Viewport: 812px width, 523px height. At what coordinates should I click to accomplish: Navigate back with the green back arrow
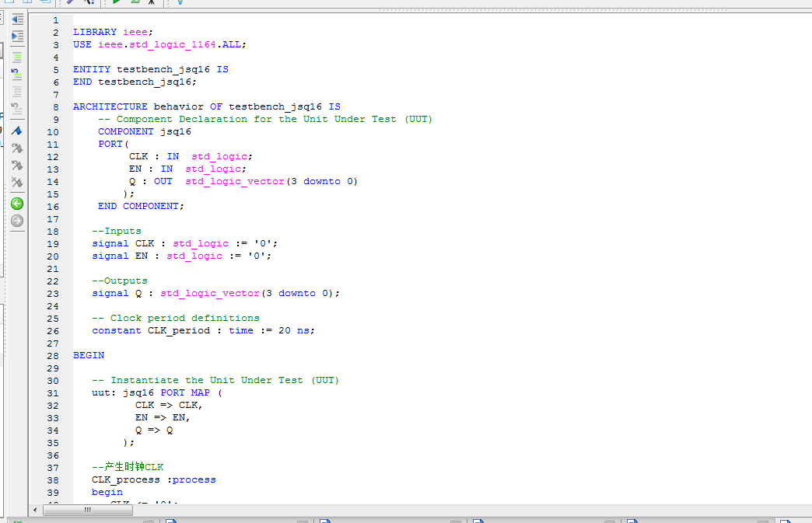(16, 203)
